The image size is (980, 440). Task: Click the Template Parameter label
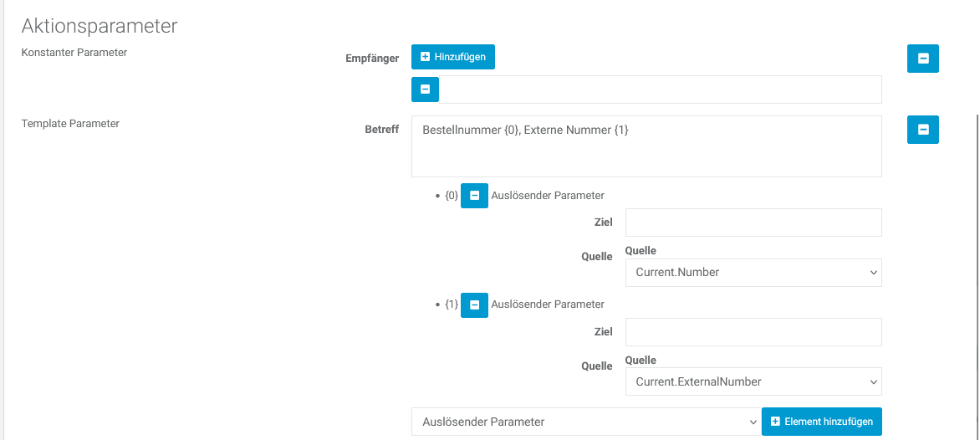pos(70,124)
